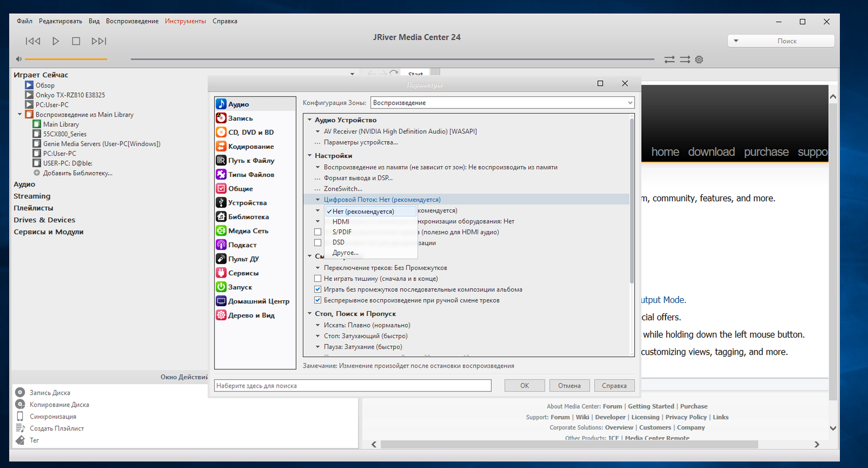Select S/PDIF in the bitstreaming list

pos(371,232)
